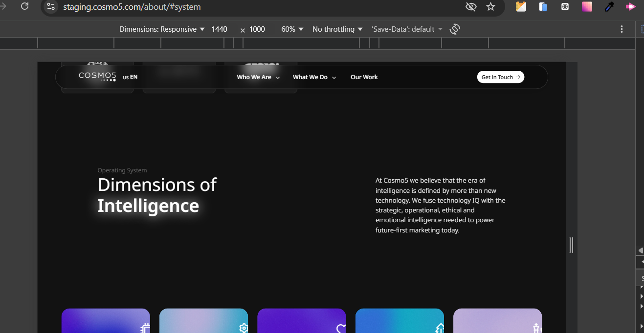This screenshot has height=333, width=644.
Task: Open device toolbar three-dot more options
Action: pyautogui.click(x=622, y=29)
